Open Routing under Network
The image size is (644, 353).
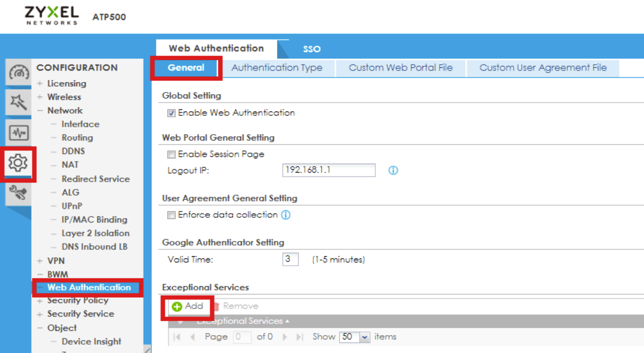tap(77, 138)
